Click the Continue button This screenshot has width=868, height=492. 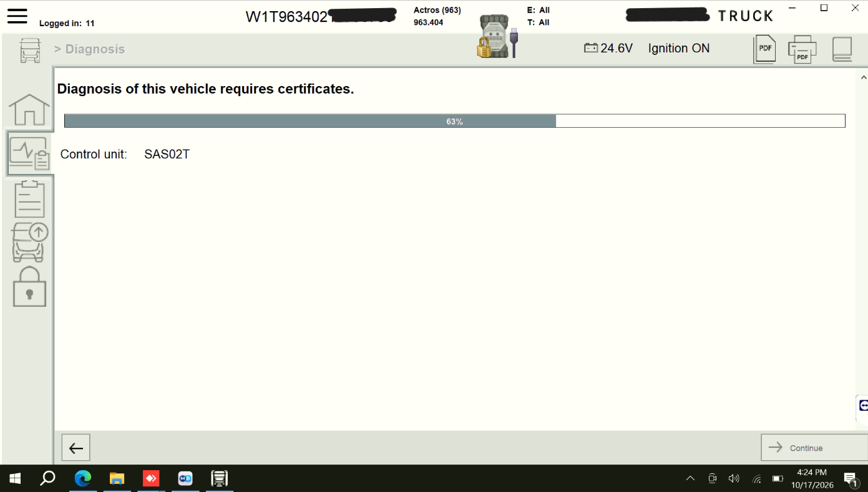[x=814, y=448]
